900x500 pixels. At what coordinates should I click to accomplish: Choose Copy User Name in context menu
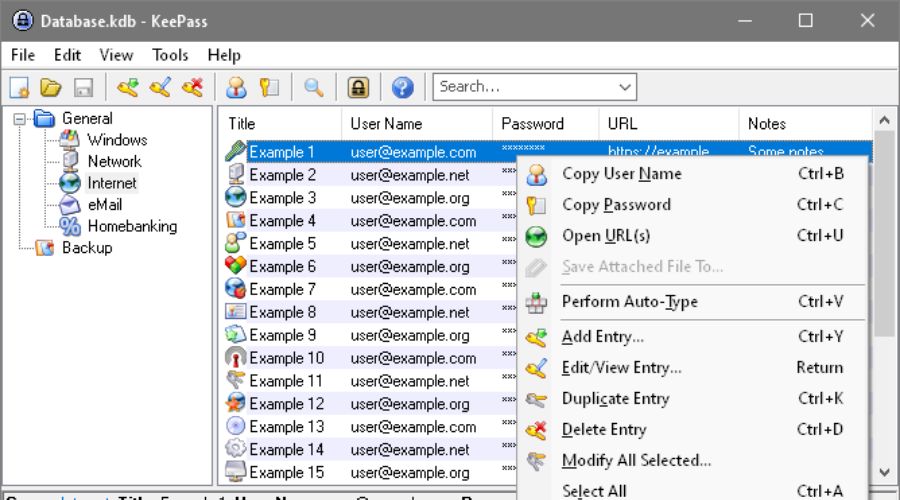point(693,173)
